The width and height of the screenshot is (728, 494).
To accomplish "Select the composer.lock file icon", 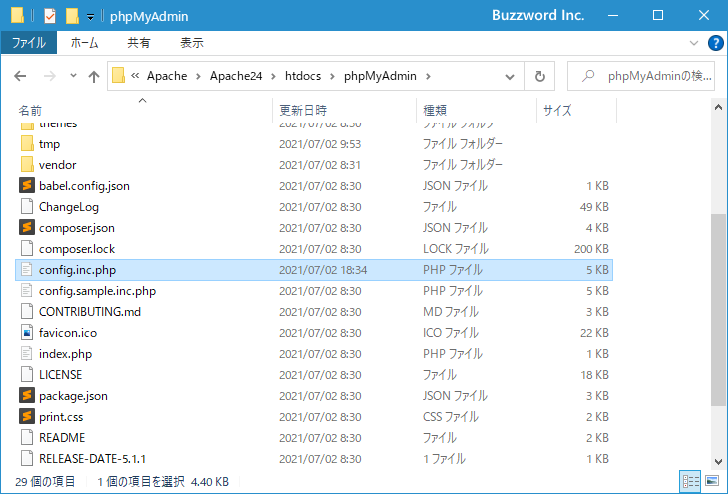I will pos(27,248).
